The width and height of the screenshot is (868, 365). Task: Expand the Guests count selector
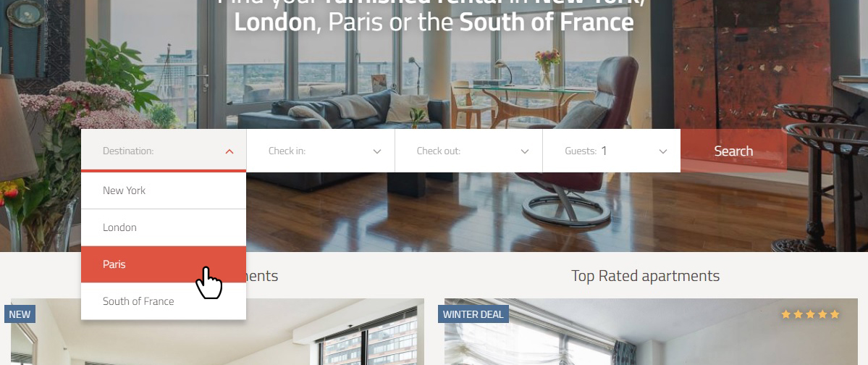(612, 151)
